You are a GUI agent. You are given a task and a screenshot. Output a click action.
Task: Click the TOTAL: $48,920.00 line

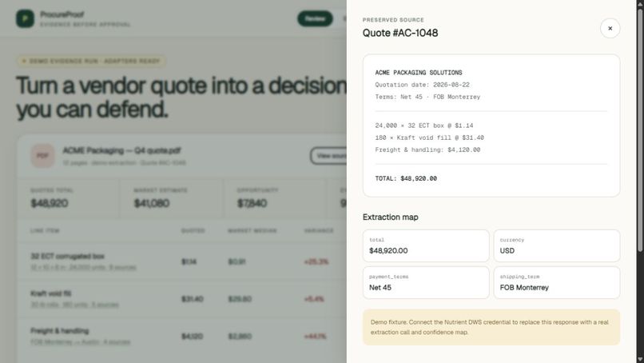(x=406, y=178)
